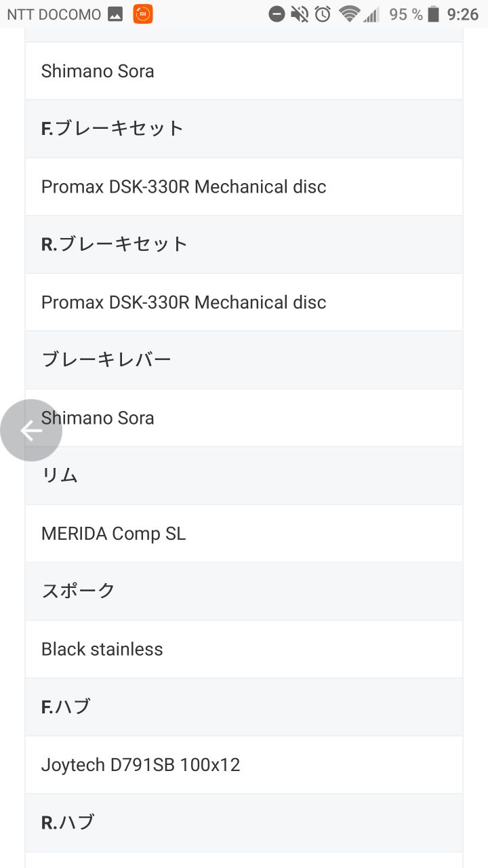Tap the リム header row
488x868 pixels.
pos(244,475)
